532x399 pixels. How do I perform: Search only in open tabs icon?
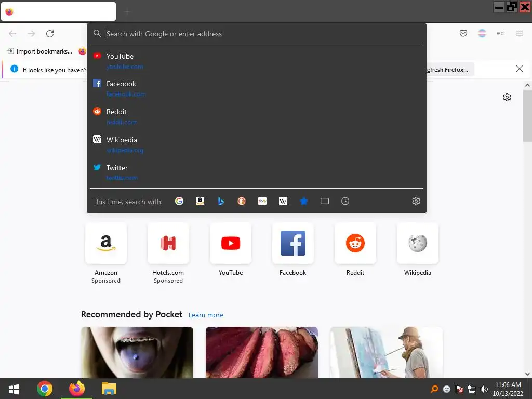tap(324, 201)
